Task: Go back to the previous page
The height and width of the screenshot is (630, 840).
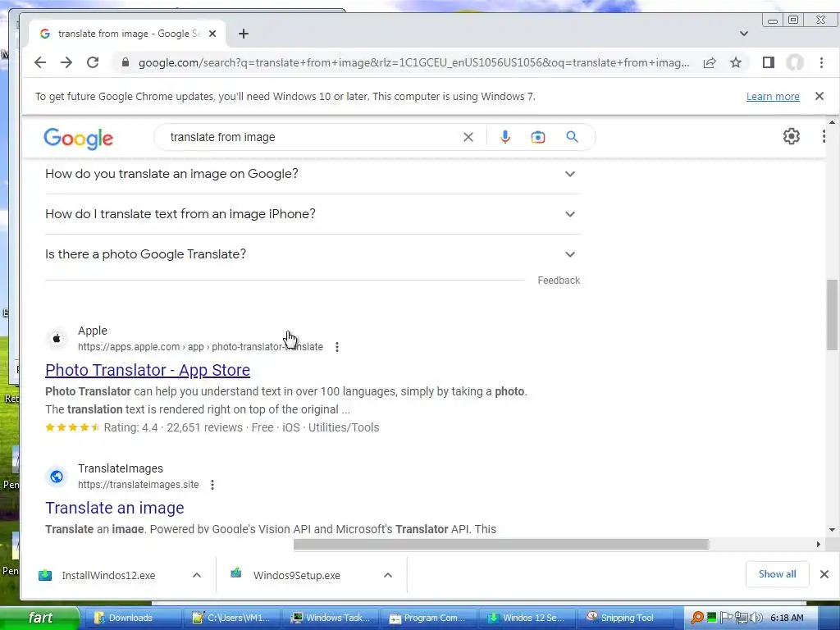Action: pyautogui.click(x=40, y=62)
